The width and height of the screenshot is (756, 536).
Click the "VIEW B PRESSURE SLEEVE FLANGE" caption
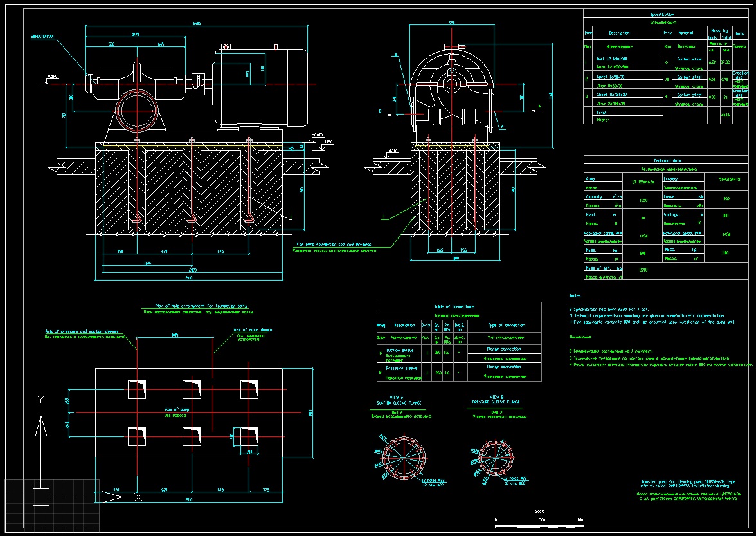496,399
